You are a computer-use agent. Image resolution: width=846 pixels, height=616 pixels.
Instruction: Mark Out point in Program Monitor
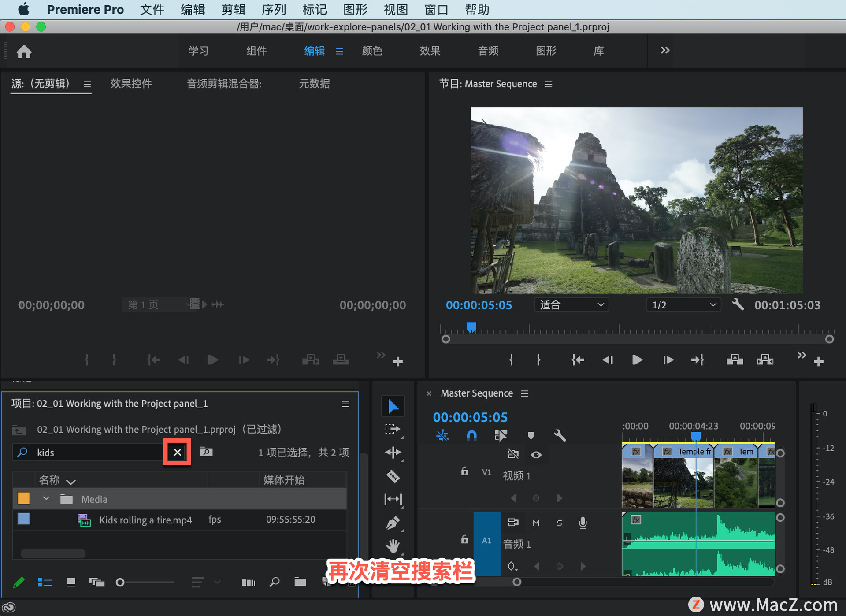click(x=538, y=360)
